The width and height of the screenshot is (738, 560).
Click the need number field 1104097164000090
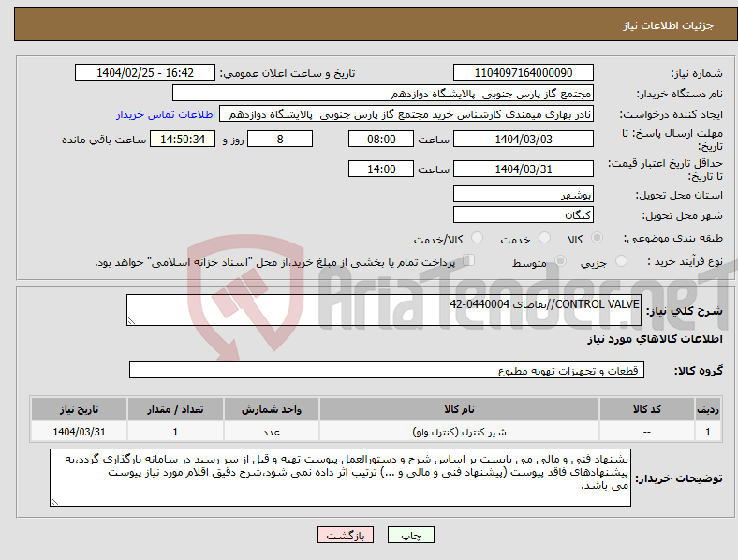[523, 72]
